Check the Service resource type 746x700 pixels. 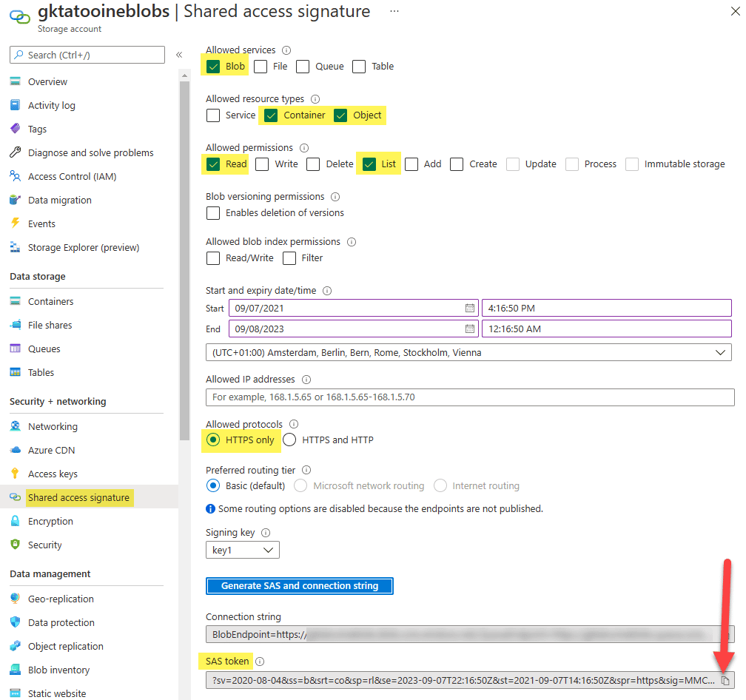[213, 115]
